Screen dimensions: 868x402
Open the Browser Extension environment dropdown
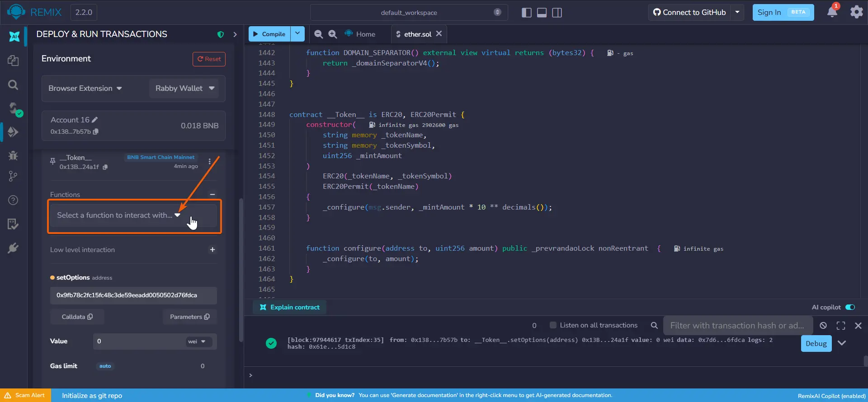[85, 88]
